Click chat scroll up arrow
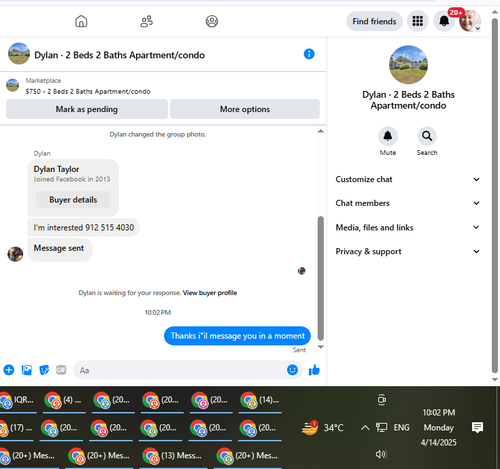 (x=321, y=131)
